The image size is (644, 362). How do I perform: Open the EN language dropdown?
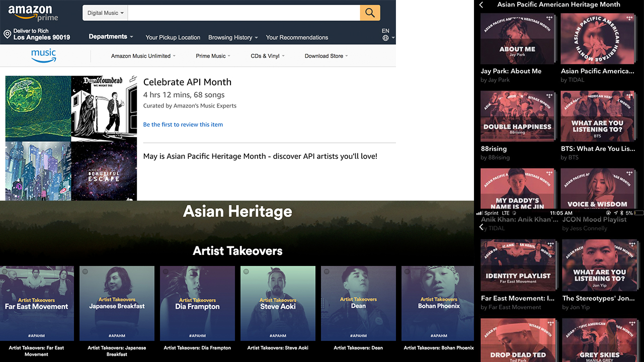click(388, 34)
